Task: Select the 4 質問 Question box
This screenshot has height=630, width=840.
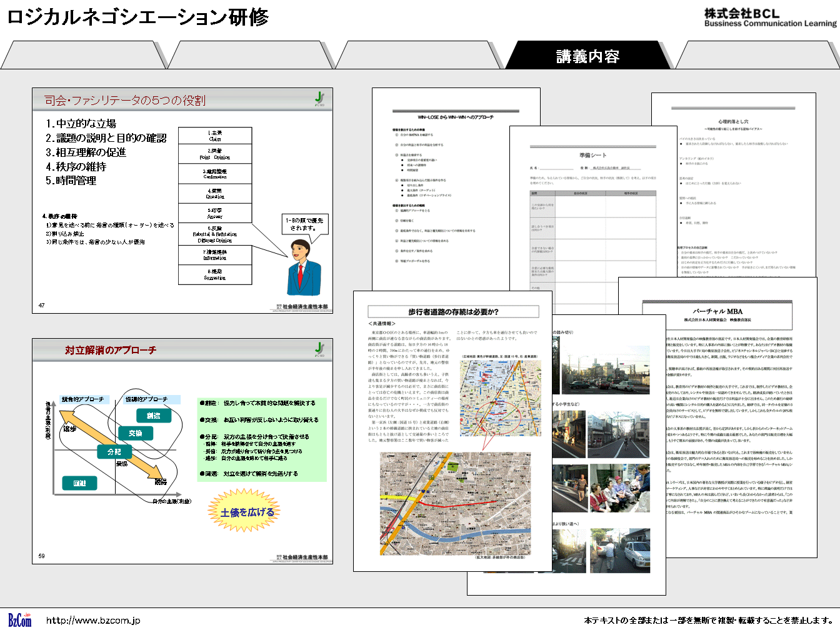Action: tap(215, 193)
